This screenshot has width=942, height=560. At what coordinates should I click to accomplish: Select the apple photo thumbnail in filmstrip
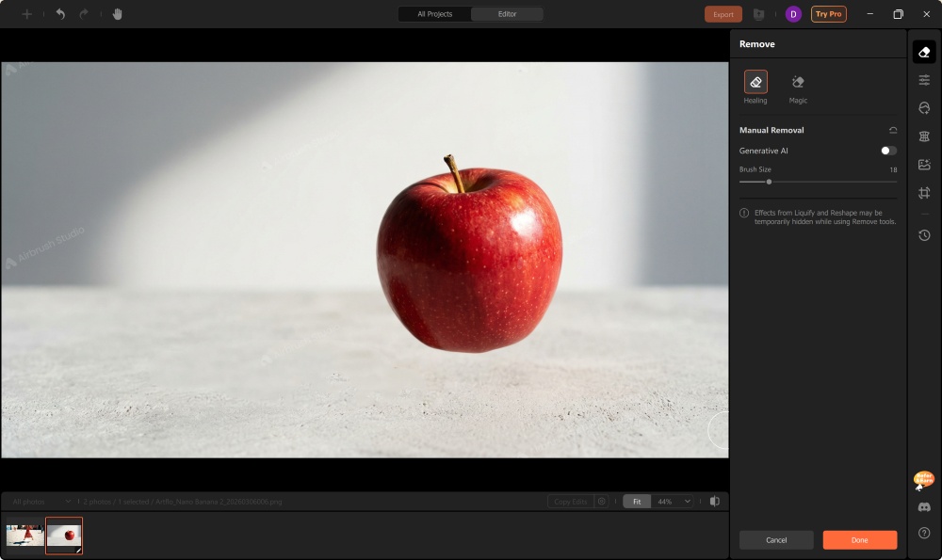tap(64, 536)
